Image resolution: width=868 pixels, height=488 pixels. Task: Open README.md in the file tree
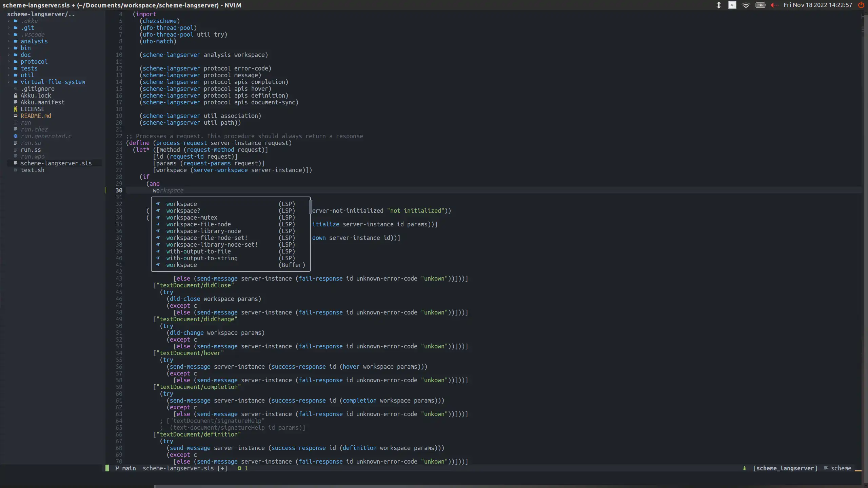(x=36, y=116)
